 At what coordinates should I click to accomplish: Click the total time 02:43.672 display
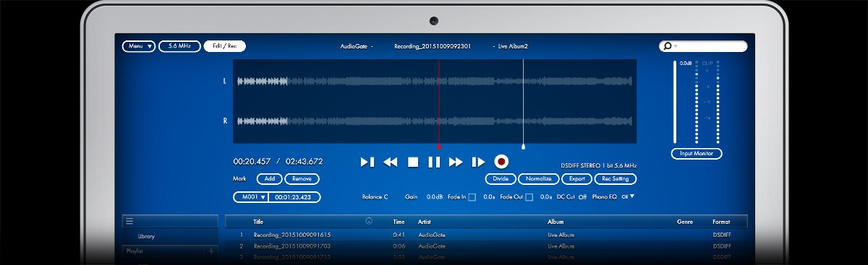(x=304, y=161)
